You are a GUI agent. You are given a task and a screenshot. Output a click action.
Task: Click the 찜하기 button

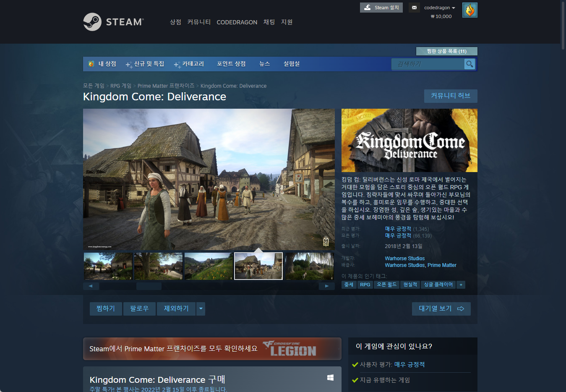click(x=106, y=308)
